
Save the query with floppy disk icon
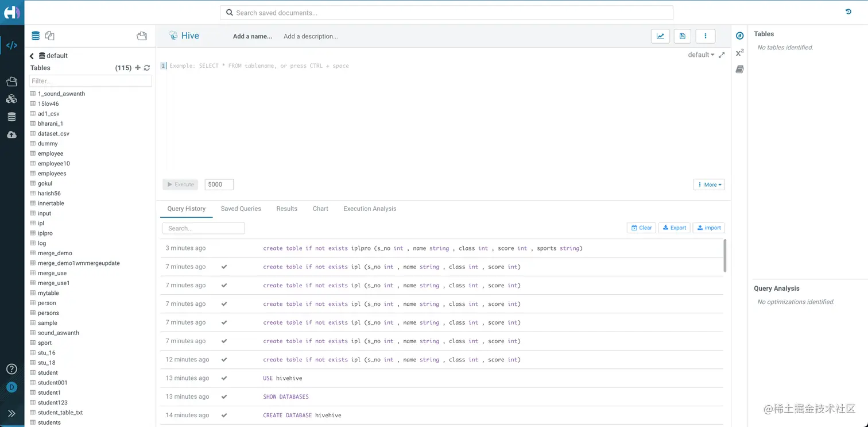click(x=683, y=36)
